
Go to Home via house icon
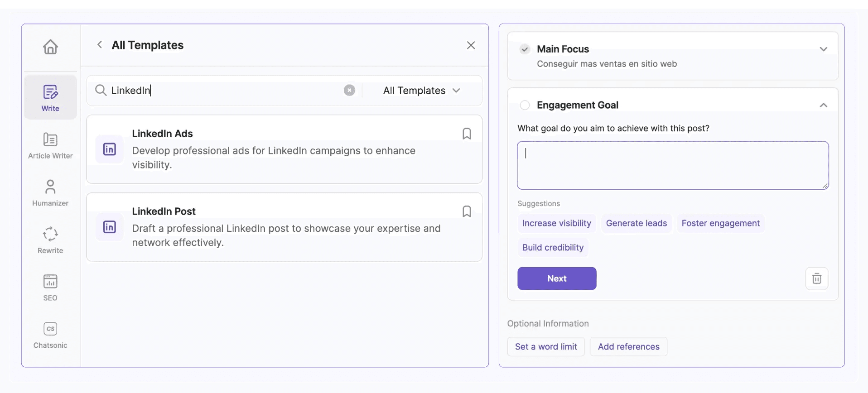coord(50,47)
